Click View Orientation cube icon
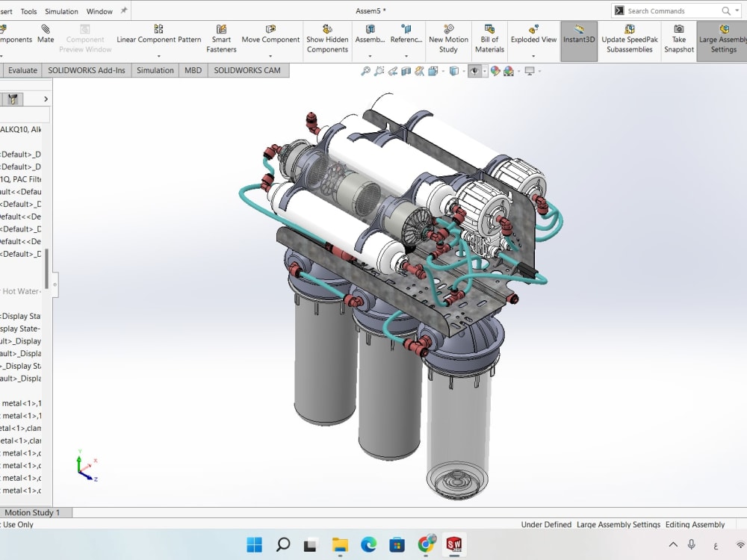Viewport: 747px width, 560px height. point(433,71)
